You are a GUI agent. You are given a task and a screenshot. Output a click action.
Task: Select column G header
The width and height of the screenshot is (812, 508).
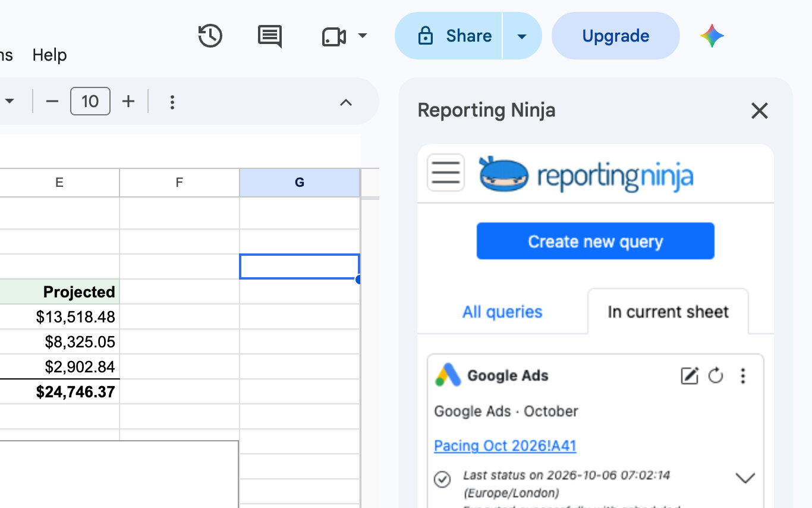click(x=300, y=183)
